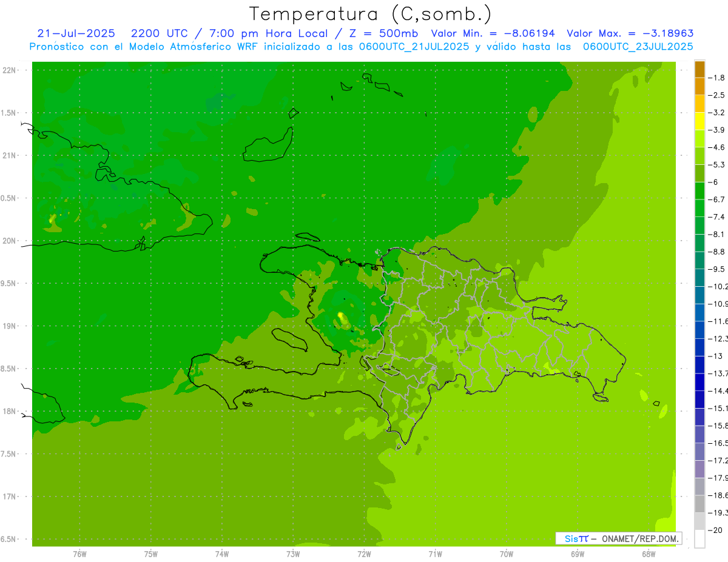Click the "-6" legend value
Viewport: 728px width, 562px height.
(714, 182)
